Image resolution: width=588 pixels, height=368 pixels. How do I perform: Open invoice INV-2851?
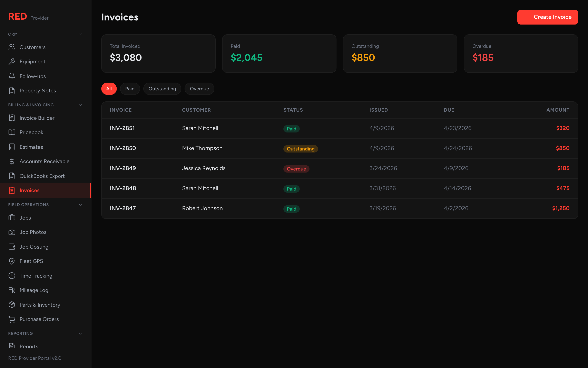pos(122,128)
